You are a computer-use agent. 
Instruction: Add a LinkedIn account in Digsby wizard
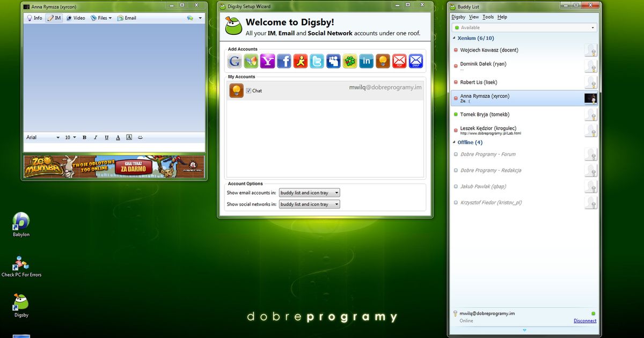pyautogui.click(x=366, y=61)
